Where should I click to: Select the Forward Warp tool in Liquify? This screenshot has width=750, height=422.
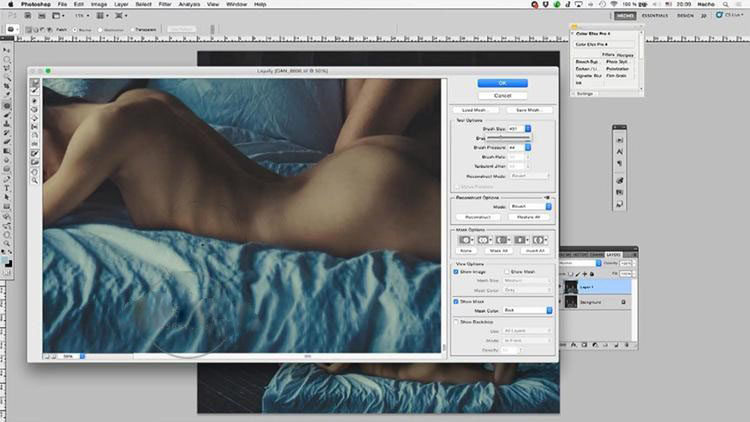35,82
